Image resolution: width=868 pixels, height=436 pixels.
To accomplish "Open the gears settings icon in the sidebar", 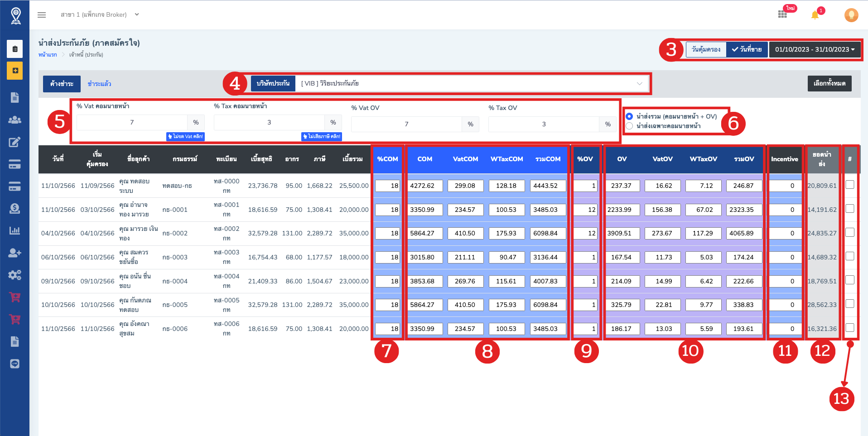I will click(15, 275).
